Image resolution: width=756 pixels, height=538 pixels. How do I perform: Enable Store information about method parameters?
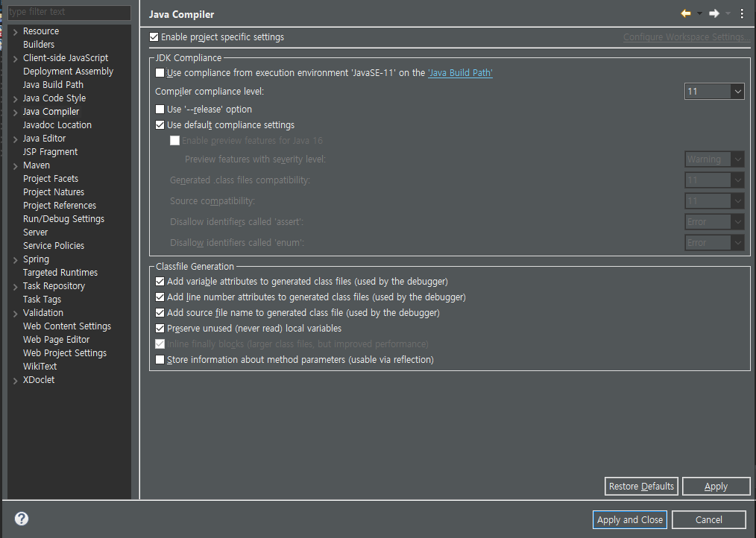click(160, 360)
